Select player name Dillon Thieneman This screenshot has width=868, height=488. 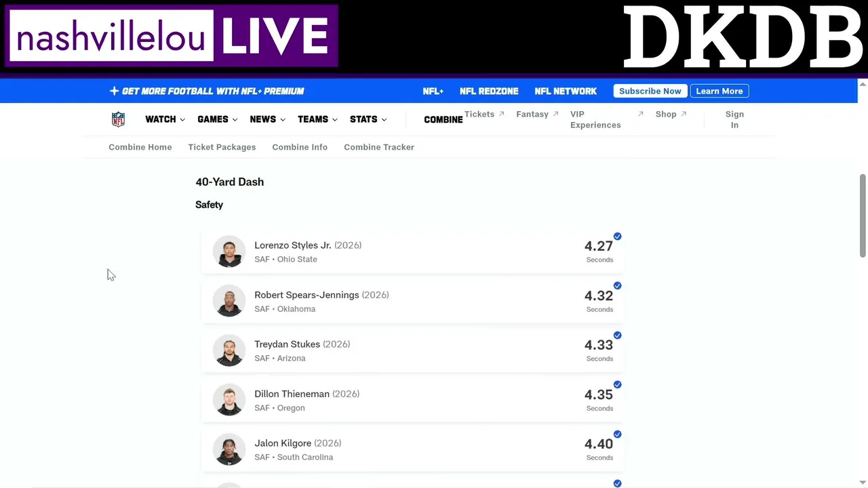point(292,394)
